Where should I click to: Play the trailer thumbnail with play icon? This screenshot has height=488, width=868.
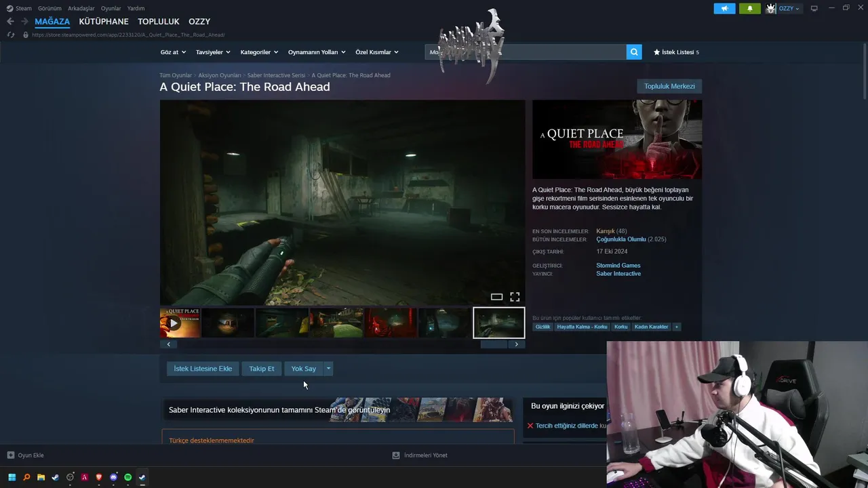[x=180, y=323]
